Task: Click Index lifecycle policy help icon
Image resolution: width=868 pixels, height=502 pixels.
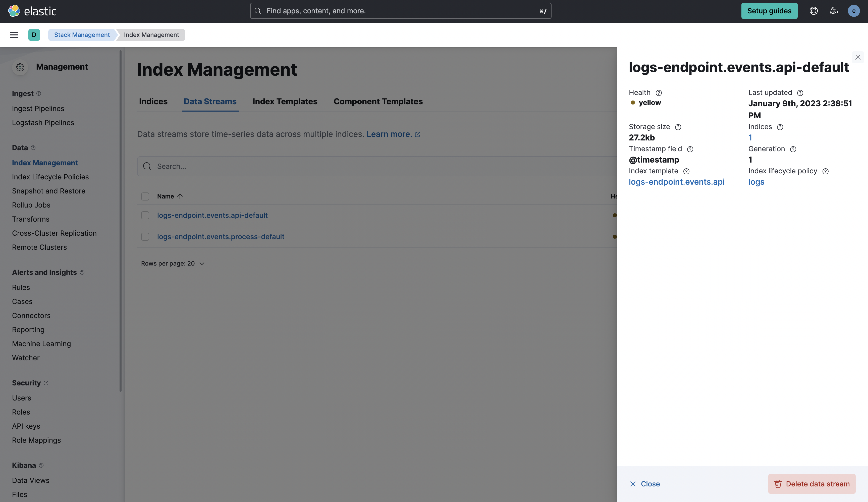Action: click(x=825, y=171)
